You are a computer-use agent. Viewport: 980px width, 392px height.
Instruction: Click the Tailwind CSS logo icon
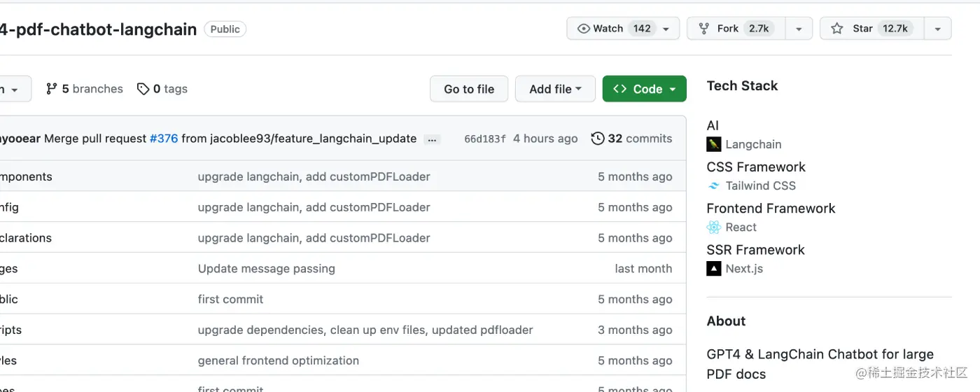[x=713, y=186]
